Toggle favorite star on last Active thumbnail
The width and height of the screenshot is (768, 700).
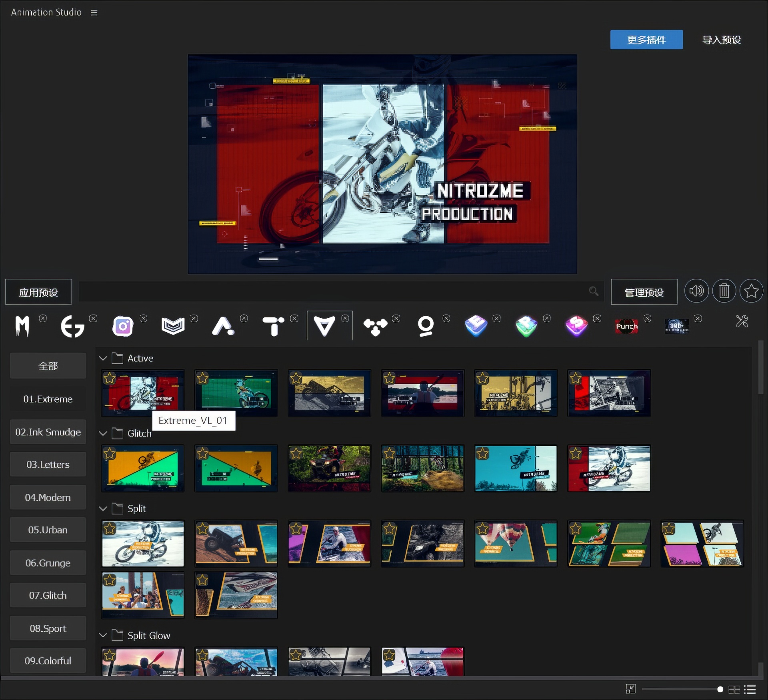click(x=575, y=378)
